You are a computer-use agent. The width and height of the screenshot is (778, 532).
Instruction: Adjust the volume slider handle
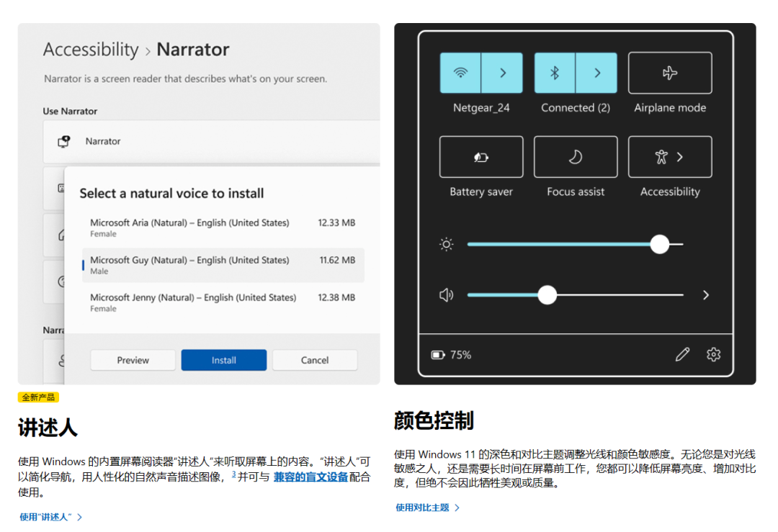pos(547,295)
